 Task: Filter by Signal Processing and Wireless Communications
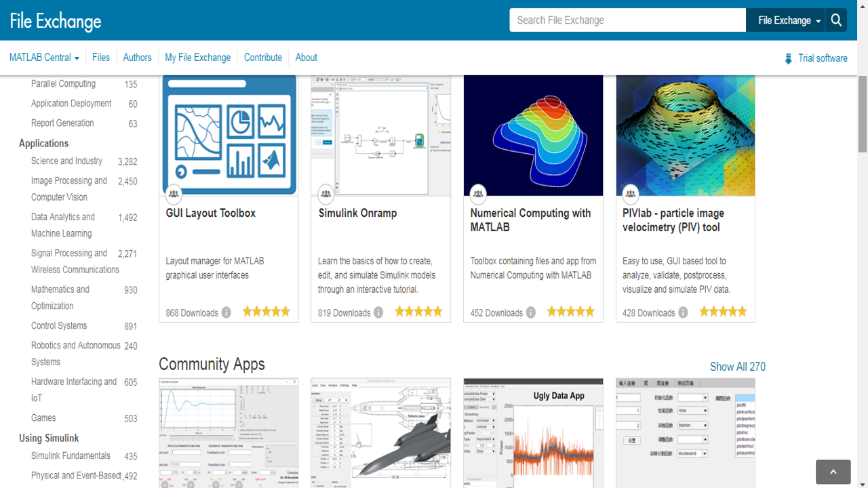click(x=75, y=261)
